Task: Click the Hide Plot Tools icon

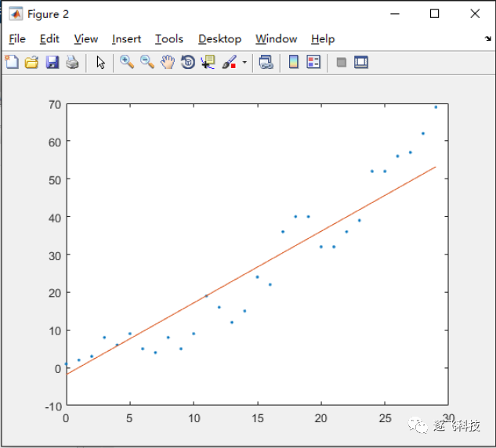Action: tap(342, 63)
